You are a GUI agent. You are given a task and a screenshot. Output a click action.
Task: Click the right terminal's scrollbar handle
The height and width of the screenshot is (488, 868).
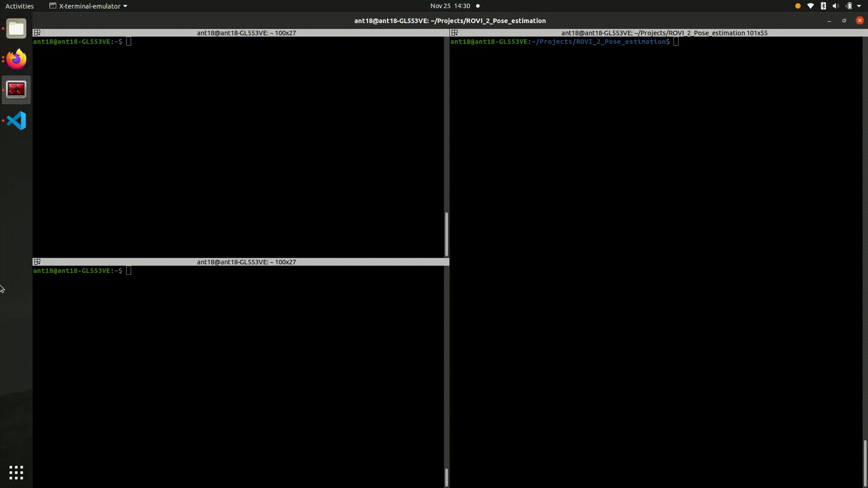tap(865, 463)
